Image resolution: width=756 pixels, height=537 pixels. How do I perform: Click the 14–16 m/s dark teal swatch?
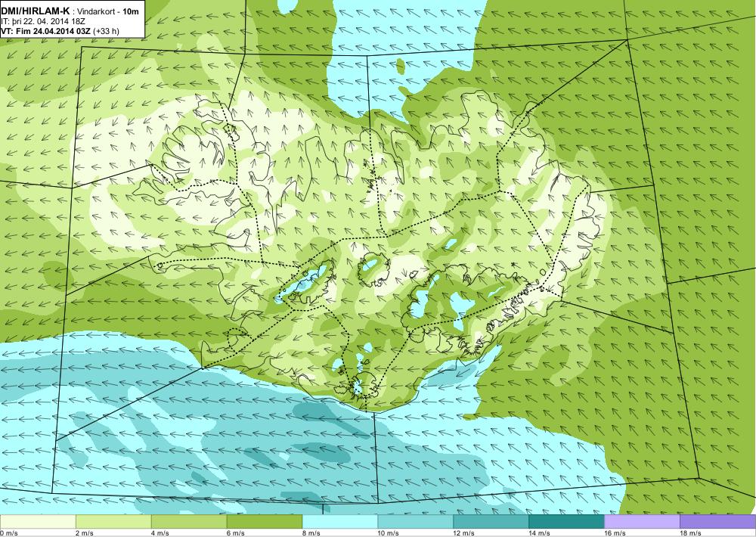566,522
